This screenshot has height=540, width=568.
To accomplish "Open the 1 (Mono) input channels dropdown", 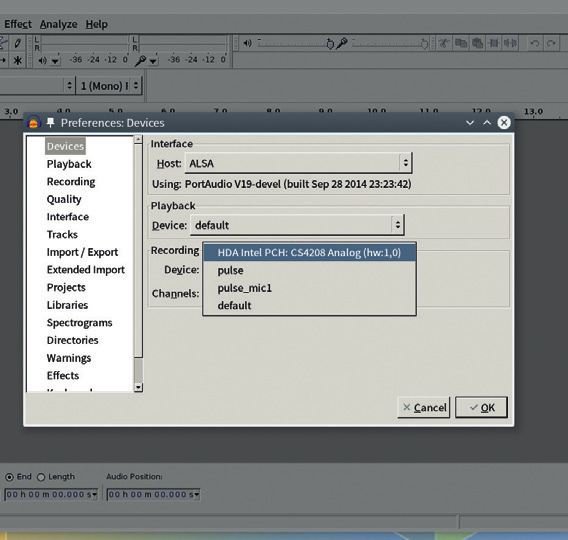I will [x=108, y=86].
